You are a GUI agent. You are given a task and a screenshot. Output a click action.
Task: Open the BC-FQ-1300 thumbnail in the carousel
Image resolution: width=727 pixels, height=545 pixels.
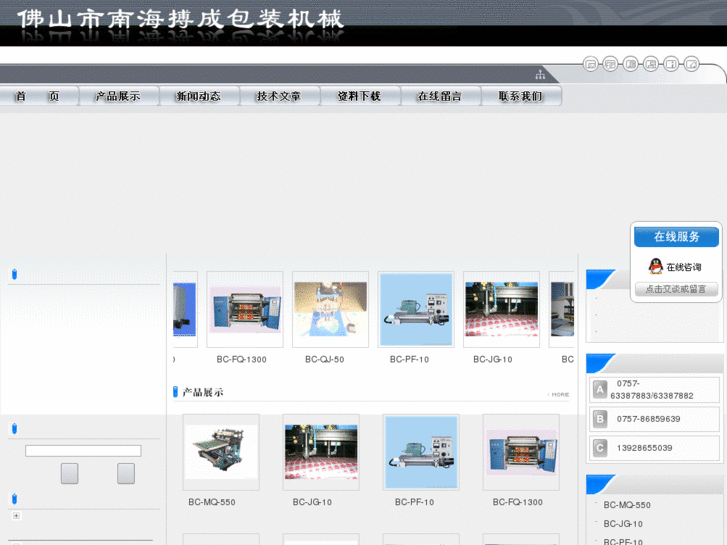(x=245, y=309)
